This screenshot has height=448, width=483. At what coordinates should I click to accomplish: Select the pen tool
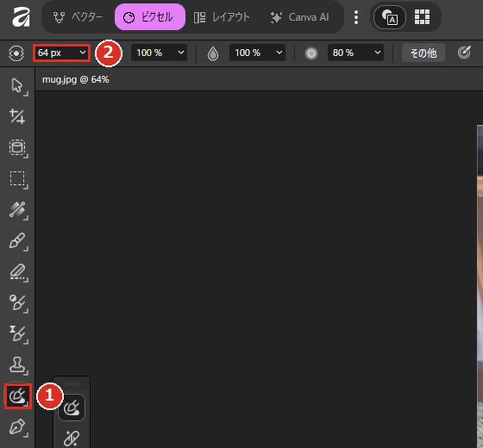(x=18, y=427)
